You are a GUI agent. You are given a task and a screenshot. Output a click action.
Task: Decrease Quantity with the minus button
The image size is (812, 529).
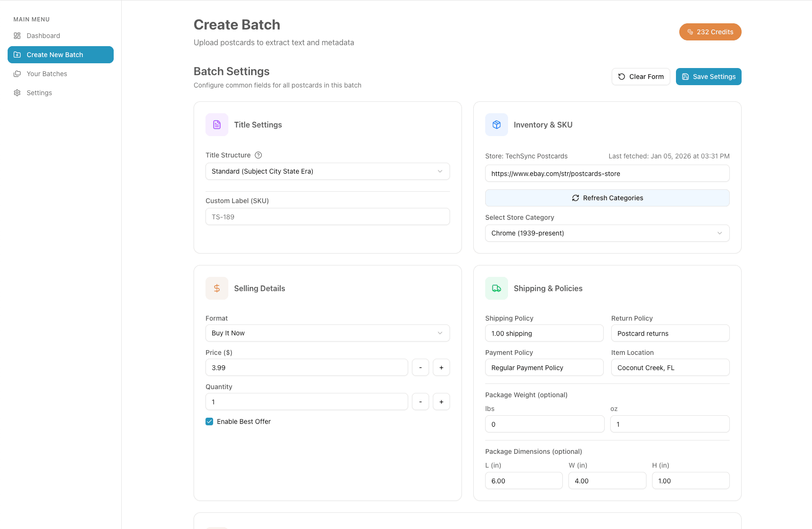coord(421,402)
